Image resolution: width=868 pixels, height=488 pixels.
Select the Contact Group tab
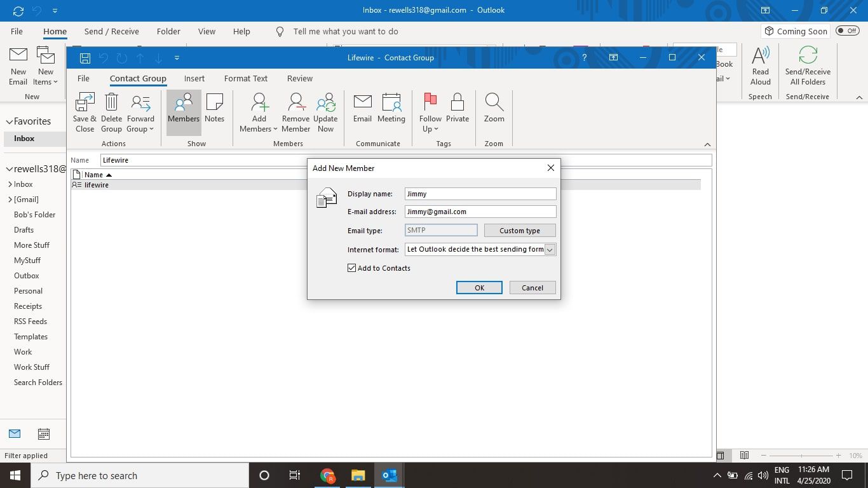click(x=138, y=78)
